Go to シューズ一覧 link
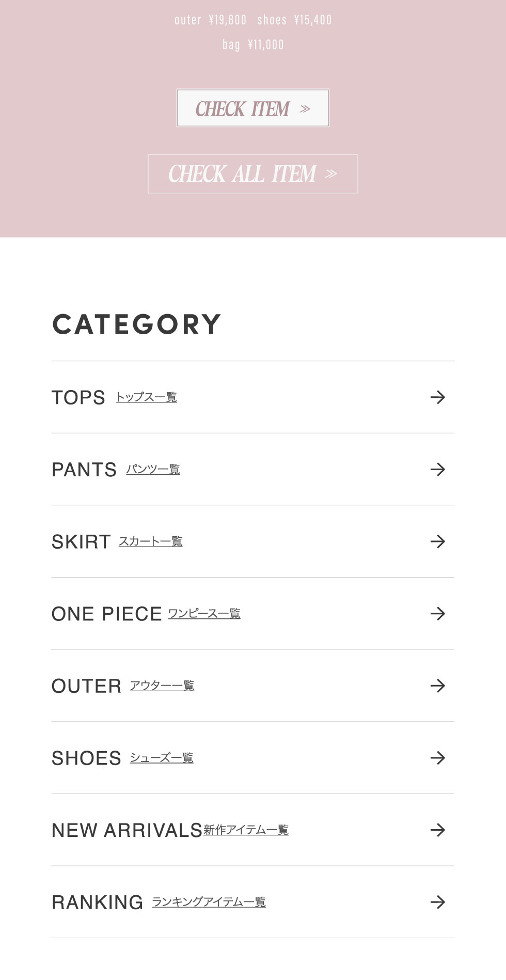 (x=162, y=758)
